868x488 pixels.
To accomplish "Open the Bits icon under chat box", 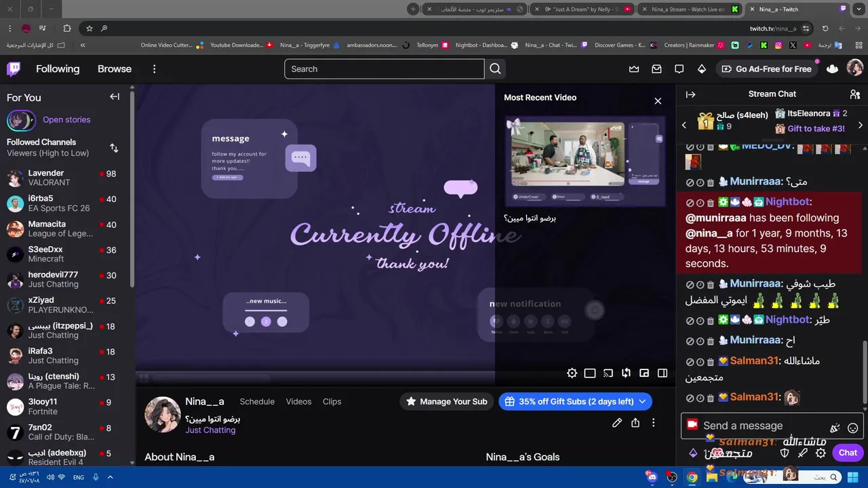I will pyautogui.click(x=693, y=453).
